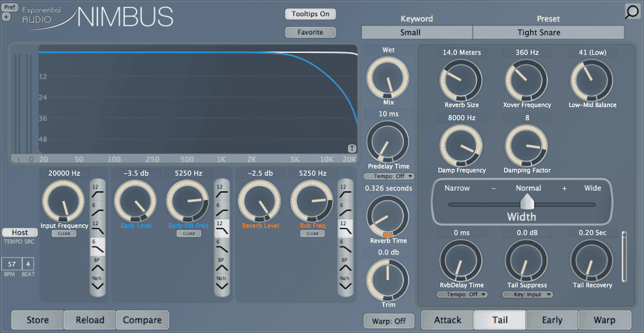Image resolution: width=644 pixels, height=333 pixels.
Task: Click the Width slider handle
Action: [x=528, y=202]
